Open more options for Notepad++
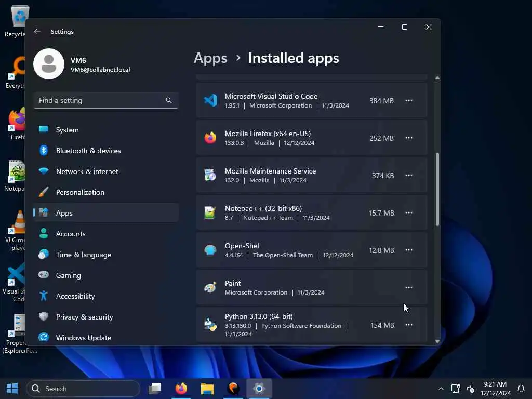Screen dimensions: 532x399 pyautogui.click(x=408, y=212)
